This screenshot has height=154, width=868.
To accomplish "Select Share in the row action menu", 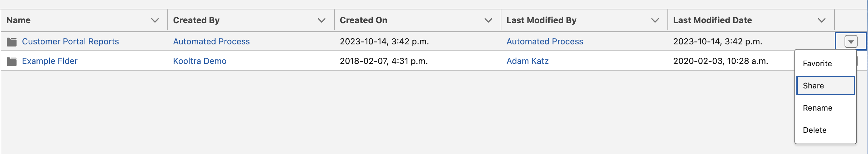I will pyautogui.click(x=813, y=86).
